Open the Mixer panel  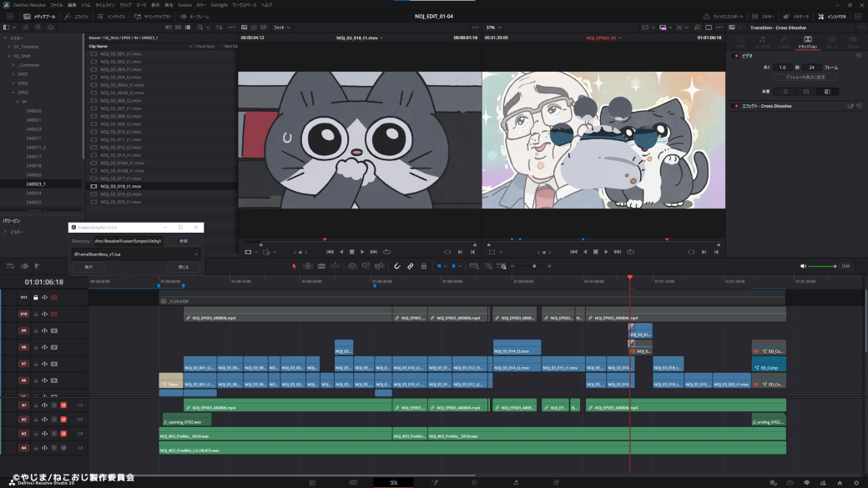coord(763,17)
